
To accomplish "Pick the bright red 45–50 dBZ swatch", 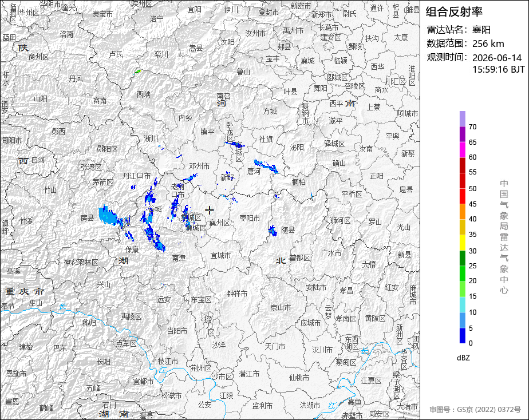I will click(x=463, y=196).
